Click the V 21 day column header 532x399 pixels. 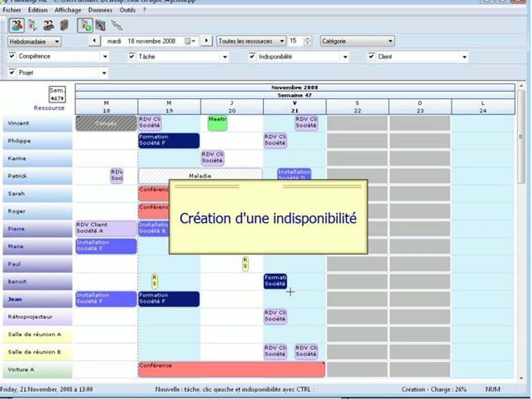(x=294, y=107)
